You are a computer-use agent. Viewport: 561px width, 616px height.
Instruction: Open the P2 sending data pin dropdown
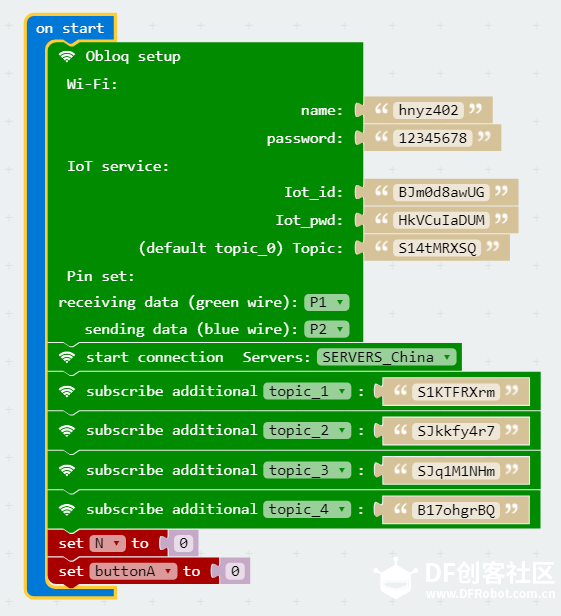coord(327,329)
